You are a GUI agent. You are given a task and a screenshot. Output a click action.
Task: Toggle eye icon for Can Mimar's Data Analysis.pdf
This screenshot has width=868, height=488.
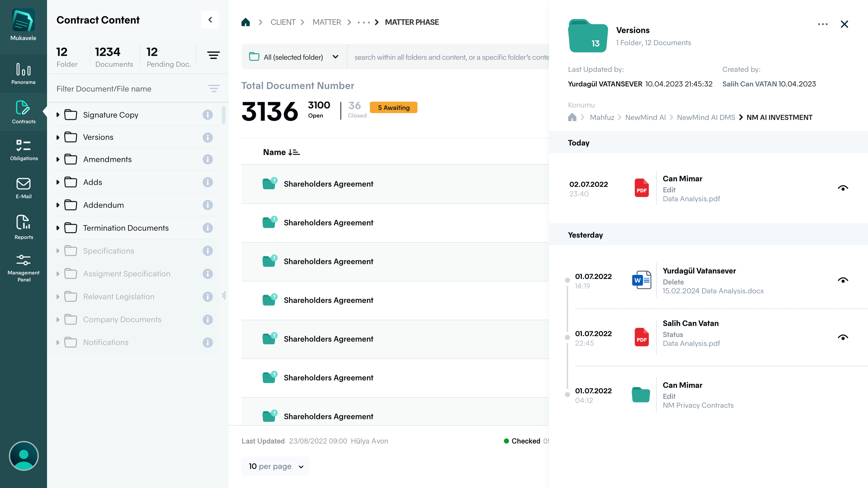(843, 188)
